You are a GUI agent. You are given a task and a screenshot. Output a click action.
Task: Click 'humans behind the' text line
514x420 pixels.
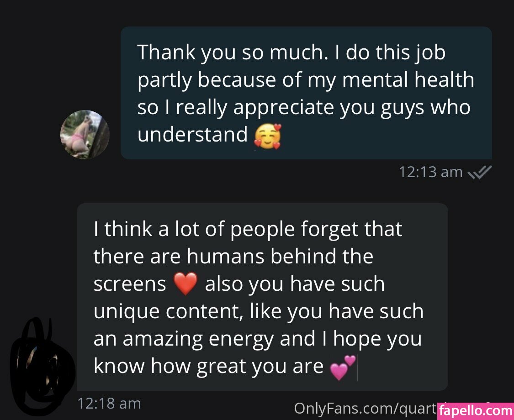click(280, 256)
